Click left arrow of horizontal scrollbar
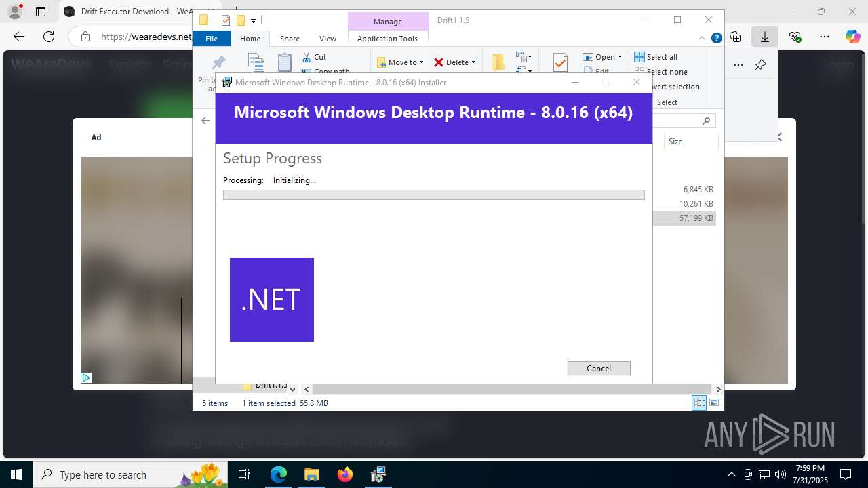Image resolution: width=868 pixels, height=488 pixels. (307, 389)
